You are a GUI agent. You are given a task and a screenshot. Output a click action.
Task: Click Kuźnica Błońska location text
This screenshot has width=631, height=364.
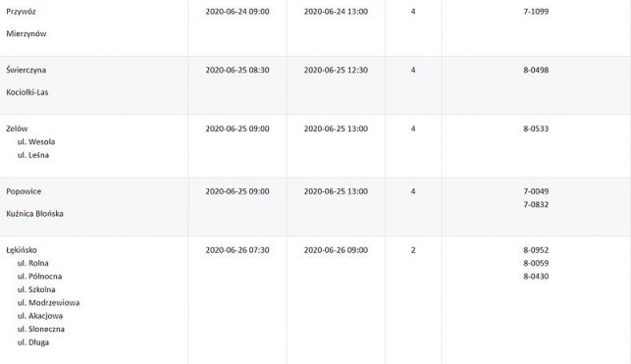(x=34, y=214)
